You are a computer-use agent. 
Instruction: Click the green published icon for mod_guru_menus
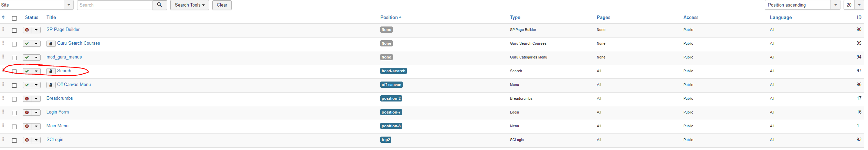pyautogui.click(x=27, y=57)
